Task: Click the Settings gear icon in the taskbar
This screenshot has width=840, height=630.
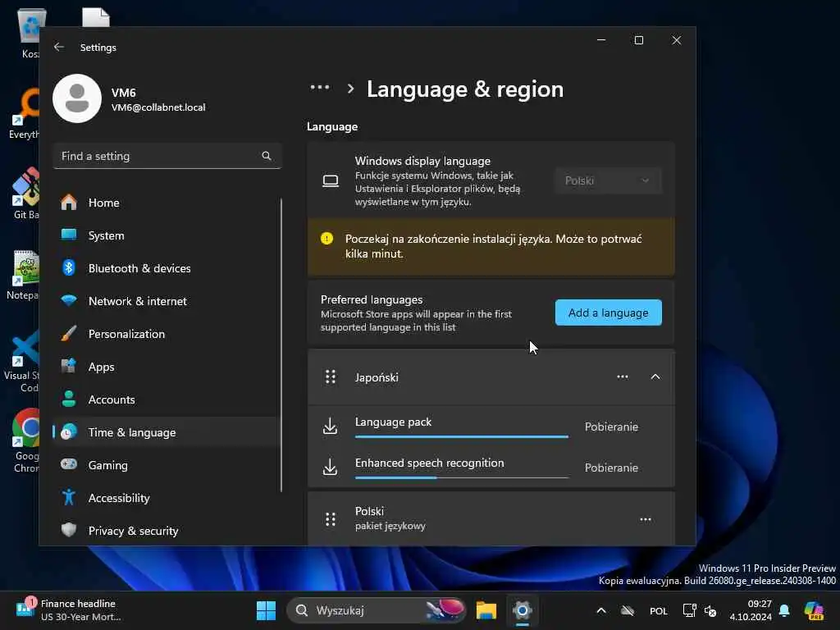Action: pyautogui.click(x=523, y=610)
